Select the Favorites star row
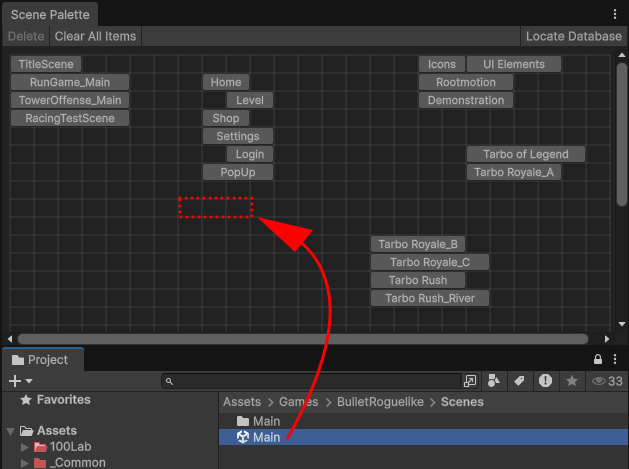 click(x=55, y=400)
